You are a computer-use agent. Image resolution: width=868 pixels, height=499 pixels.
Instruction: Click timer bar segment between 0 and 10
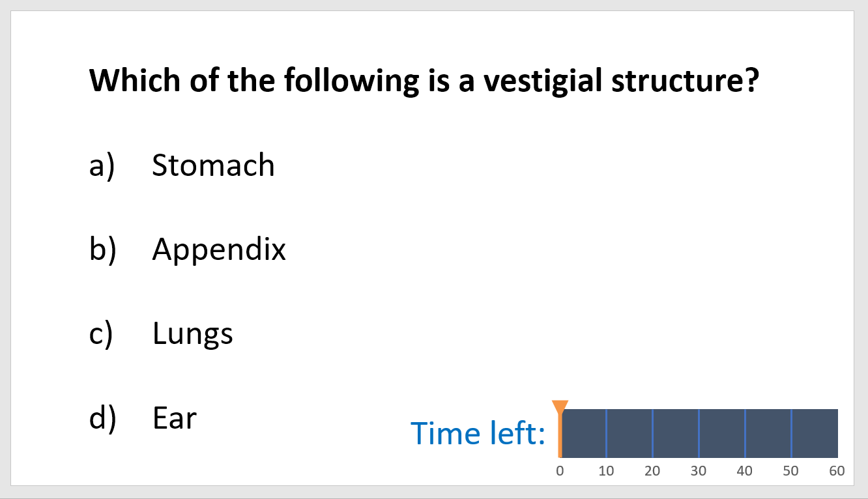pyautogui.click(x=584, y=433)
